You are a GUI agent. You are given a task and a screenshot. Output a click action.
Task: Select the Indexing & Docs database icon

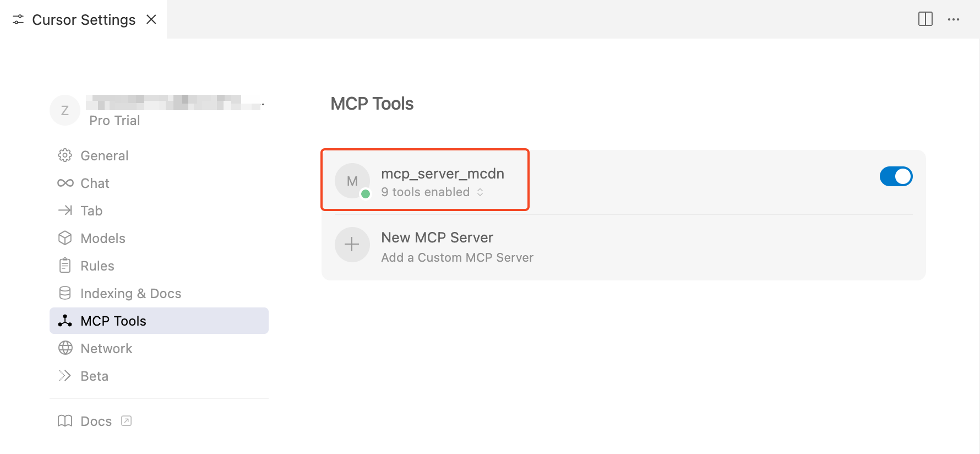tap(65, 293)
